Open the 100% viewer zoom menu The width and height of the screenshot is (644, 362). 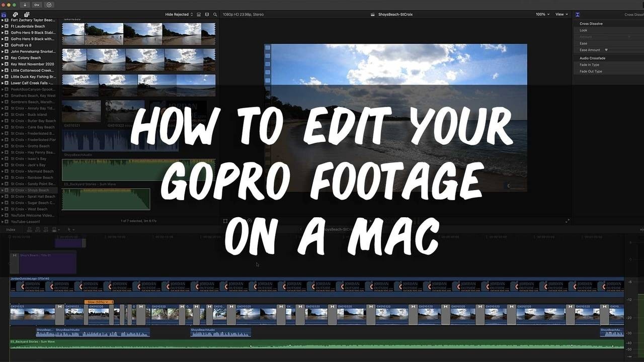tap(542, 15)
